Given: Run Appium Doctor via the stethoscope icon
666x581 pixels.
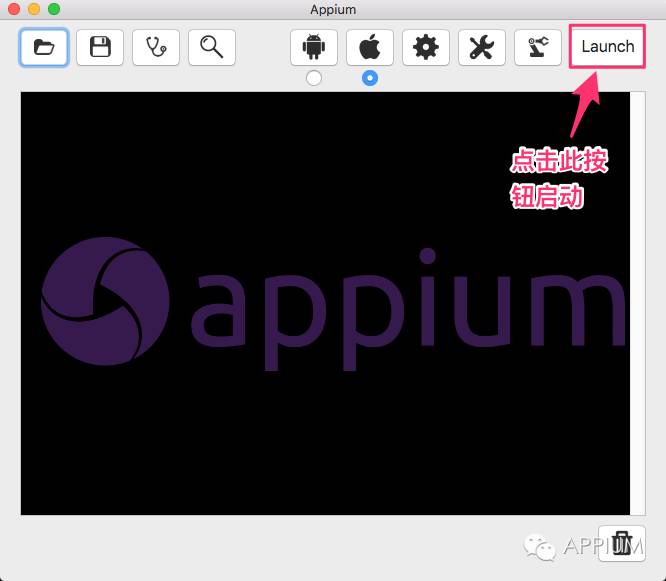Looking at the screenshot, I should pyautogui.click(x=156, y=47).
